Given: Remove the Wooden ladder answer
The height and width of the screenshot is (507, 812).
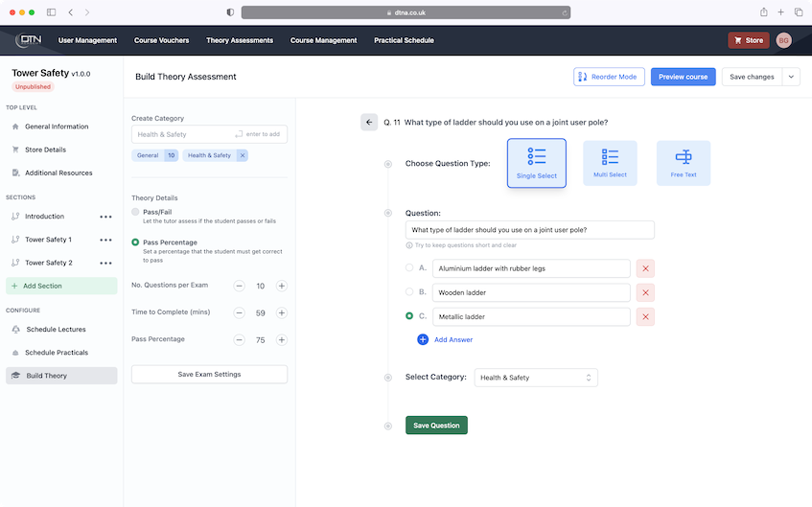Looking at the screenshot, I should [x=645, y=292].
